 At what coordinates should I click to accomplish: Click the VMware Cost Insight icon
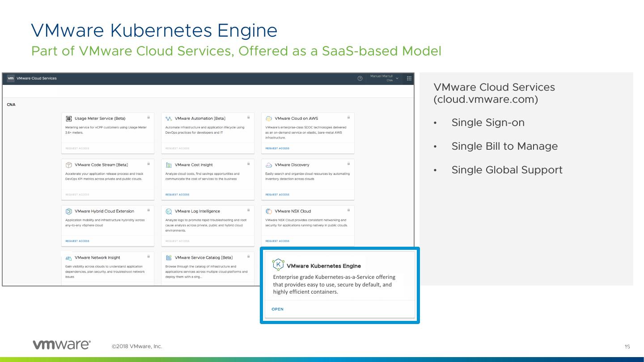[169, 165]
